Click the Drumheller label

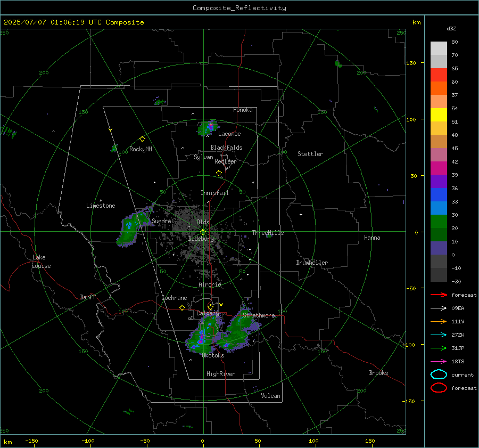(312, 263)
